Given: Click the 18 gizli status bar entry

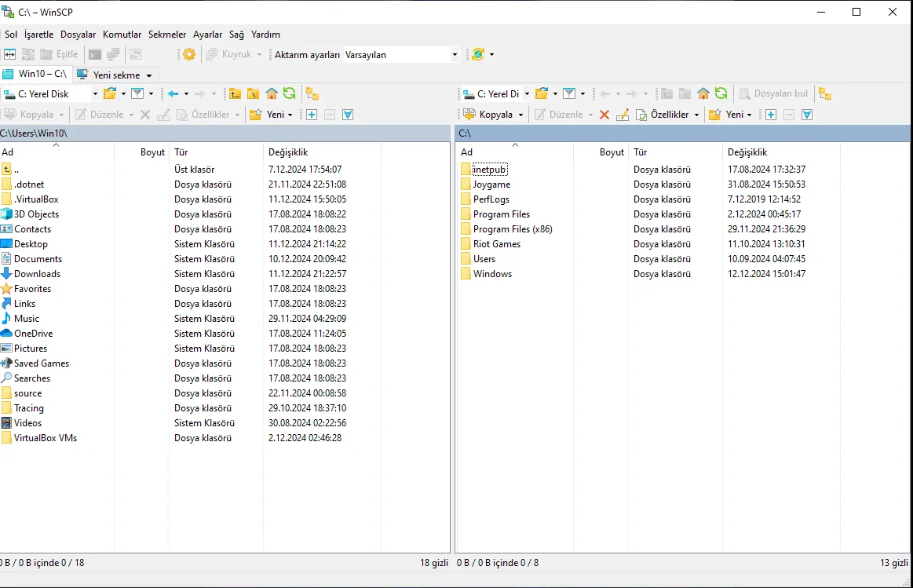Looking at the screenshot, I should click(x=434, y=563).
